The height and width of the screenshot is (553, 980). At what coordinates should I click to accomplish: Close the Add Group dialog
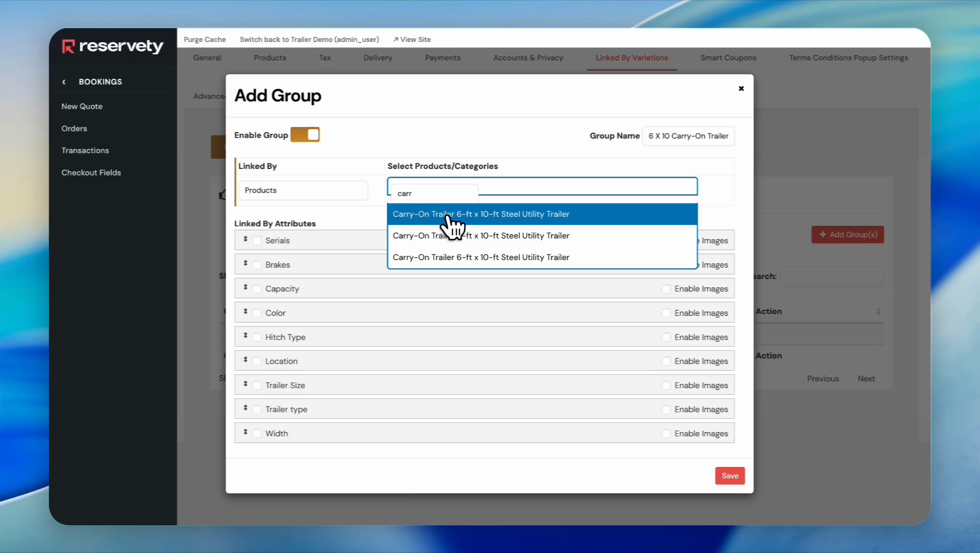click(741, 89)
